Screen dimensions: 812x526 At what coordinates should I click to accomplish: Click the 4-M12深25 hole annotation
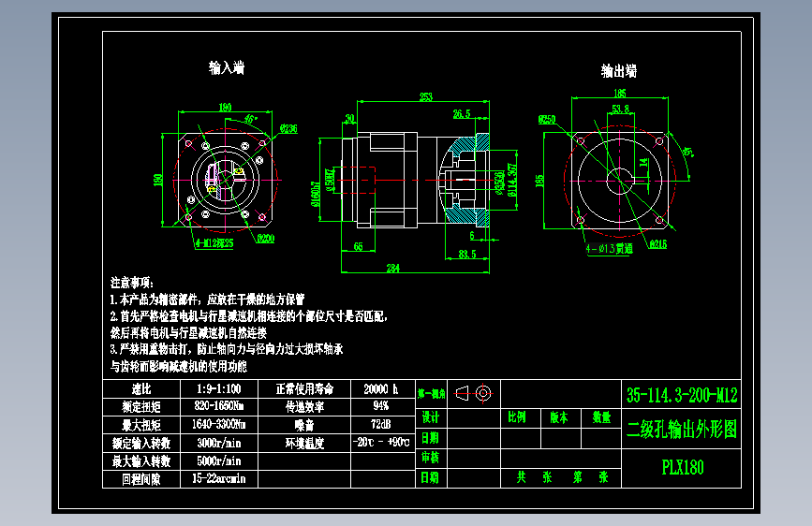coord(214,242)
